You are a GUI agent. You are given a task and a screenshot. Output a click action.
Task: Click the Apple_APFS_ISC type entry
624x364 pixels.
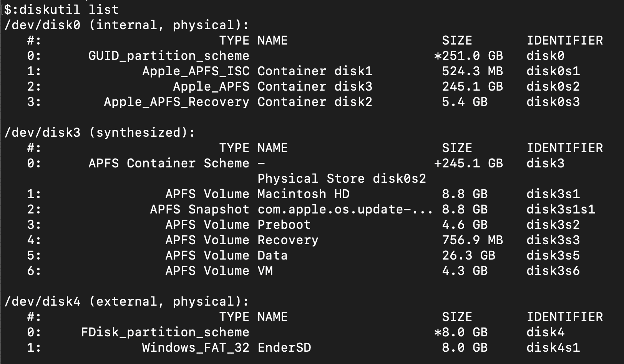pos(196,71)
